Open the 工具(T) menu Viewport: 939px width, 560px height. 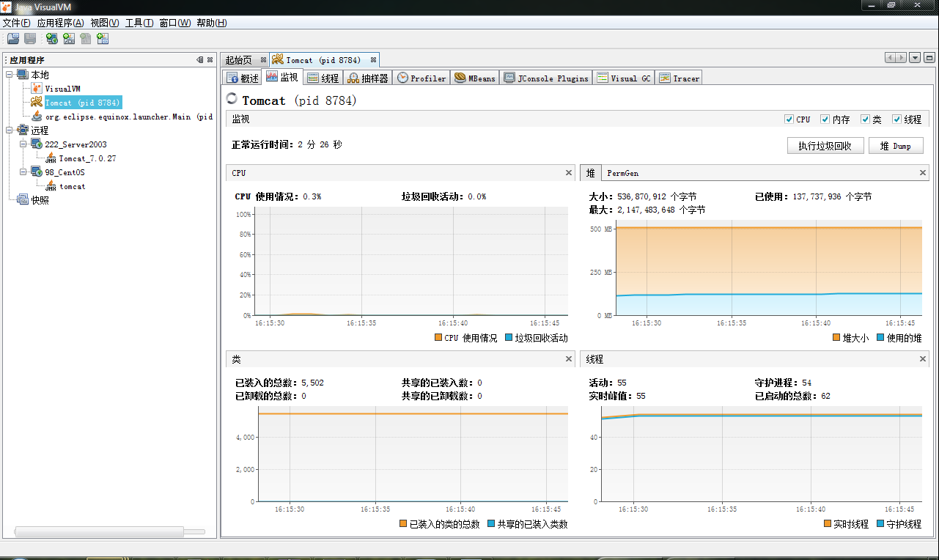pyautogui.click(x=139, y=23)
